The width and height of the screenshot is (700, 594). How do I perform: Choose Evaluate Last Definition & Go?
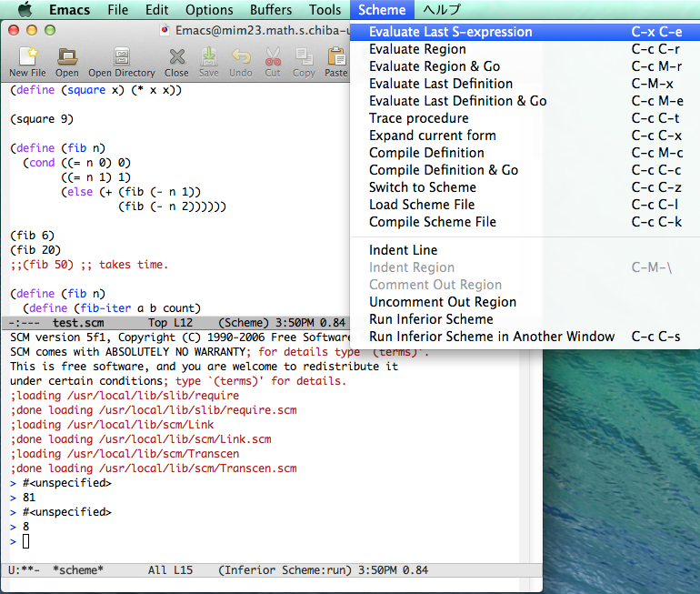point(525,101)
